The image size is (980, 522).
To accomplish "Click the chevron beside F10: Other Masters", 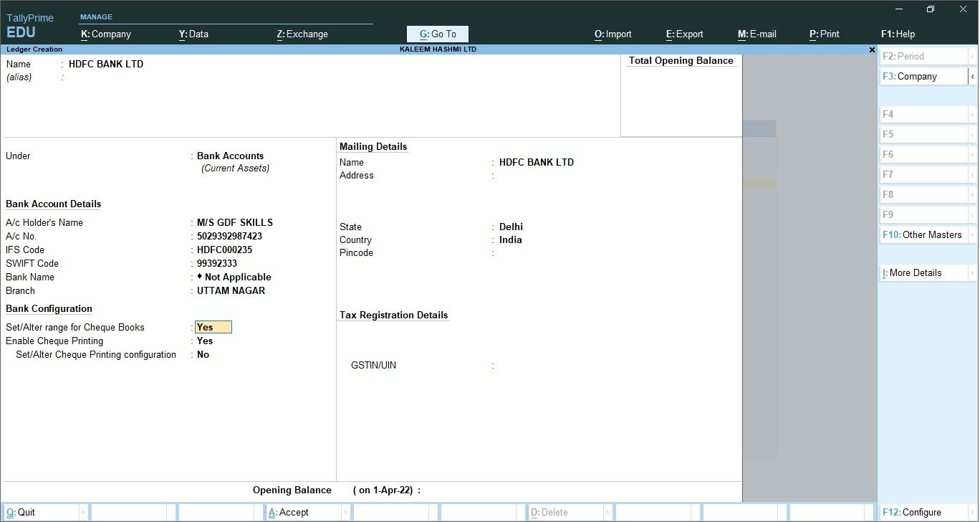I will [972, 235].
